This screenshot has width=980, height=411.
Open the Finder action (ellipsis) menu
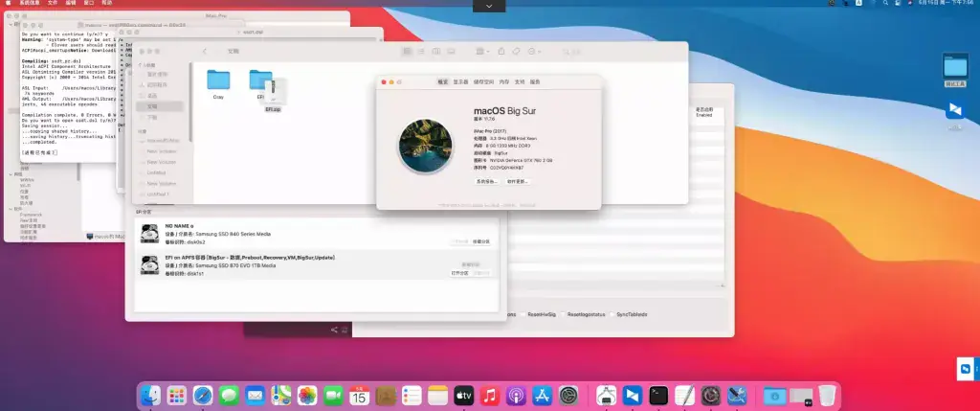[534, 52]
